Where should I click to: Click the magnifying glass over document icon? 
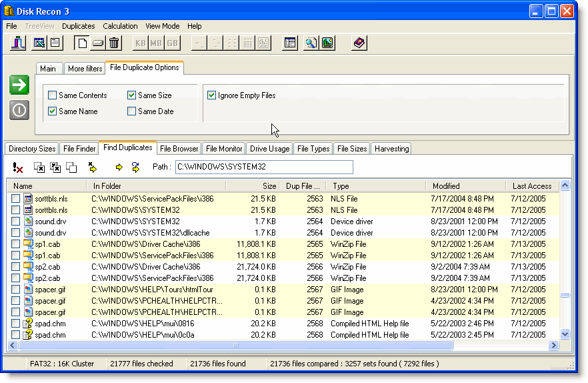click(311, 43)
